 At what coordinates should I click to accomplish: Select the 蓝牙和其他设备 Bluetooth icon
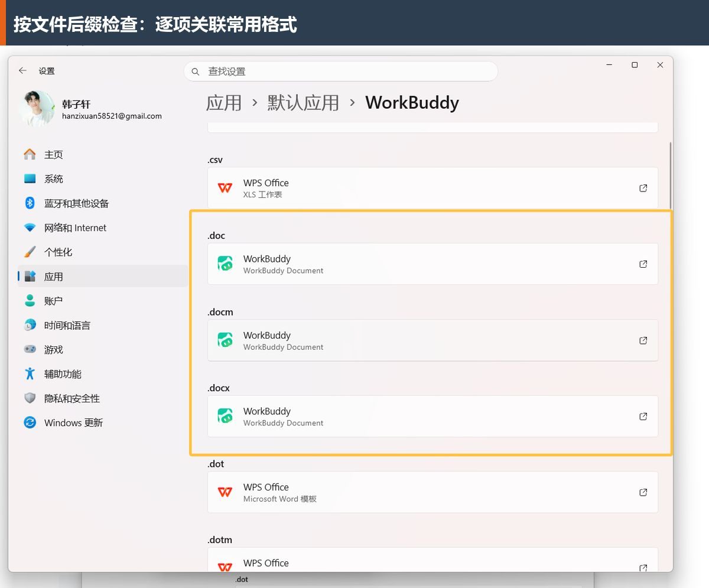click(30, 203)
